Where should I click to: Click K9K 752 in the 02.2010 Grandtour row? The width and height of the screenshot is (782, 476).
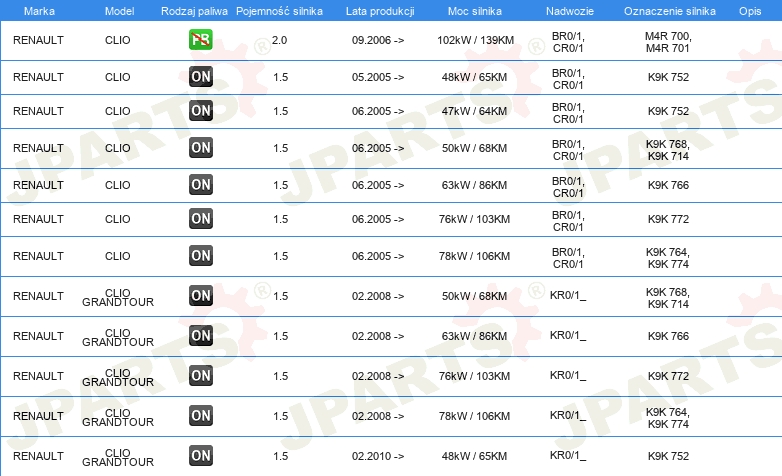(668, 456)
